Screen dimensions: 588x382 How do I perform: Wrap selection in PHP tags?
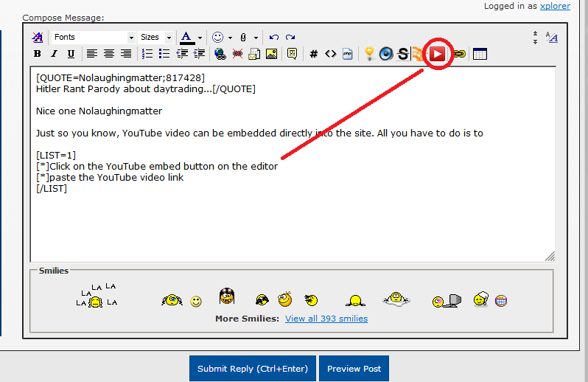point(348,54)
